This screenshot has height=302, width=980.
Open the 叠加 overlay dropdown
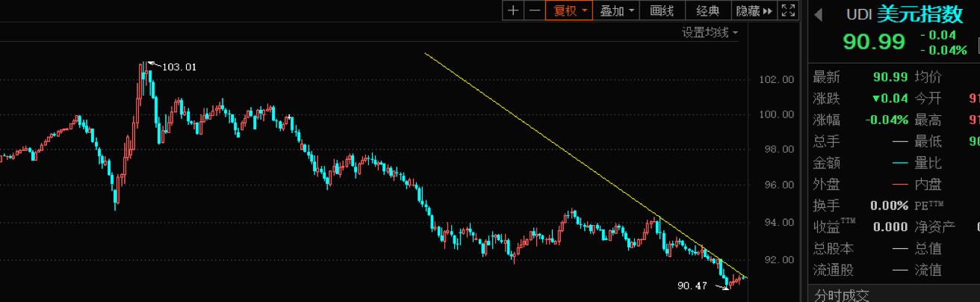pos(617,10)
